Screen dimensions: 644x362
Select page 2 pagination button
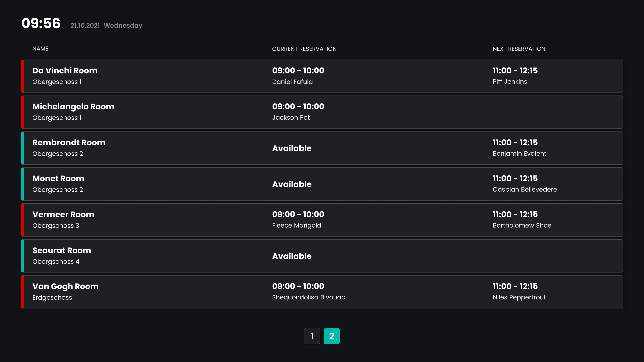(x=332, y=336)
